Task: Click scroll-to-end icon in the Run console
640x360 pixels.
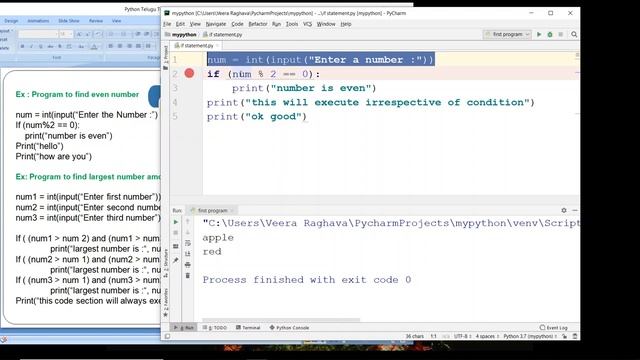Action: point(188,254)
